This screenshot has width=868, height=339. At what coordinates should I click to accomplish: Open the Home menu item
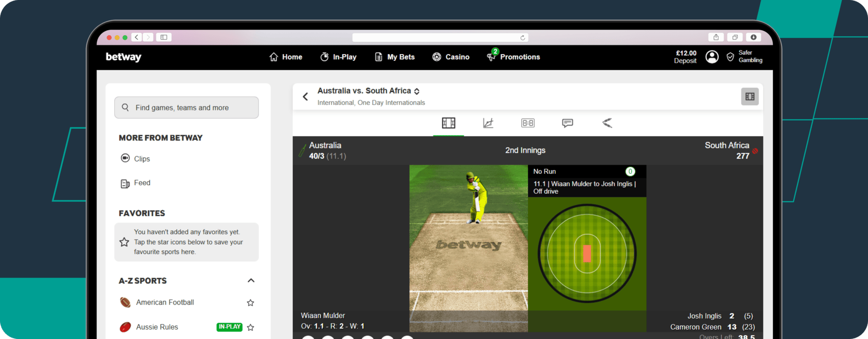[286, 57]
